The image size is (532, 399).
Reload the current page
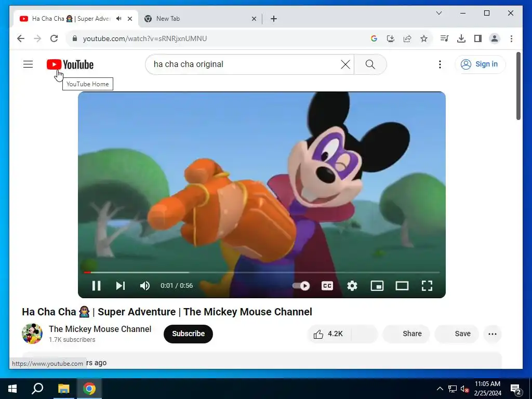click(x=54, y=38)
